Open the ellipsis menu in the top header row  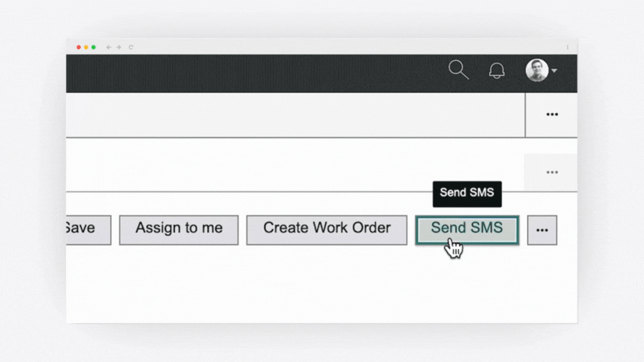(x=552, y=114)
